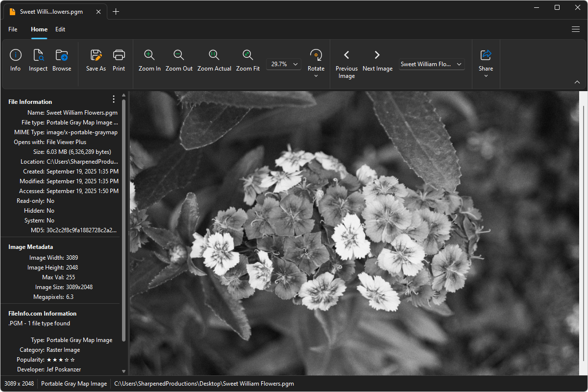The image size is (588, 392).
Task: Expand the Share menu
Action: tap(486, 75)
